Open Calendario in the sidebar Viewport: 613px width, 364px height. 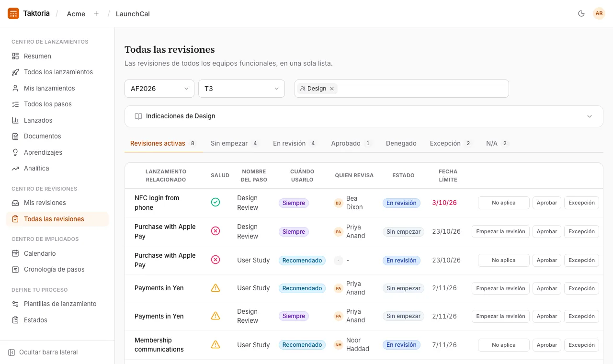[x=57, y=253]
